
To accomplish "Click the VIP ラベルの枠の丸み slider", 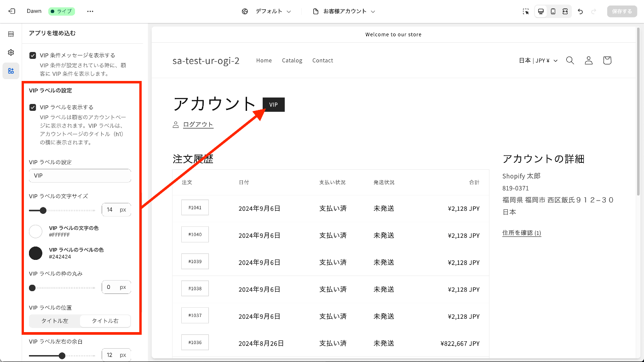I will [x=62, y=288].
